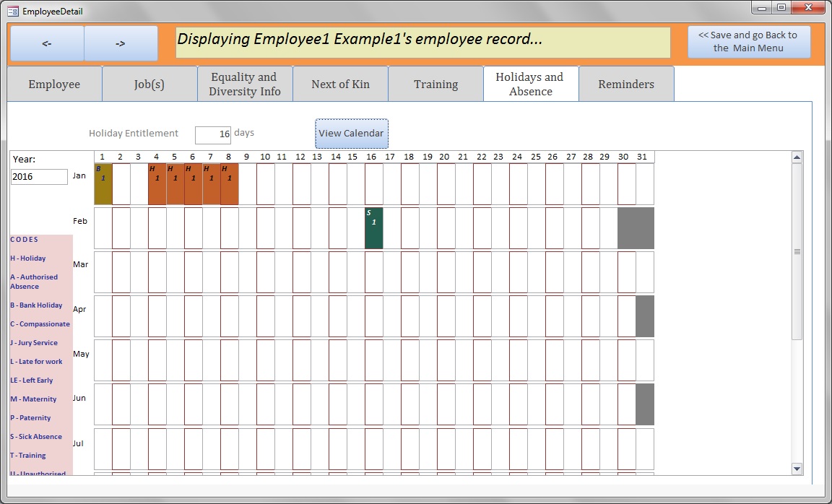832x504 pixels.
Task: Click the next record arrow button
Action: tap(121, 43)
